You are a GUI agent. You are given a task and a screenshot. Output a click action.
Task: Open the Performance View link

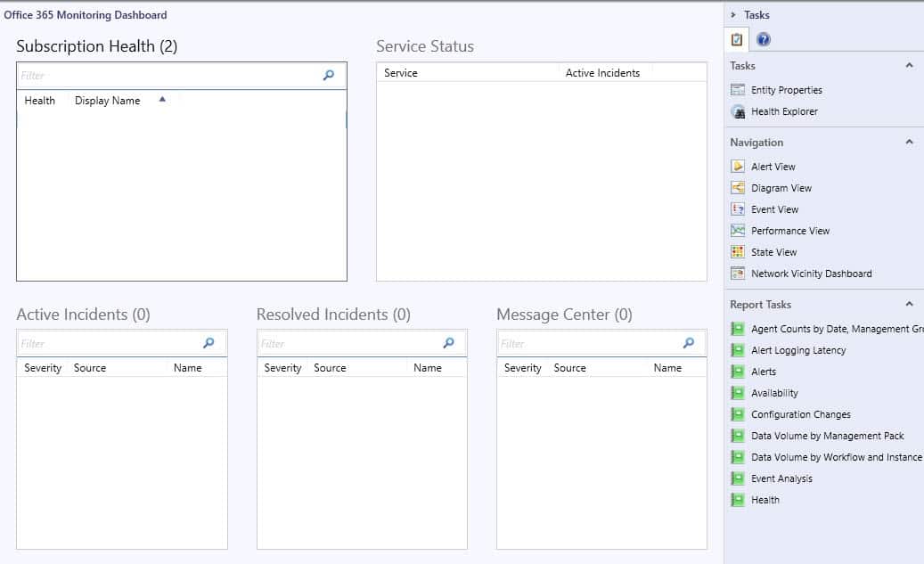790,231
